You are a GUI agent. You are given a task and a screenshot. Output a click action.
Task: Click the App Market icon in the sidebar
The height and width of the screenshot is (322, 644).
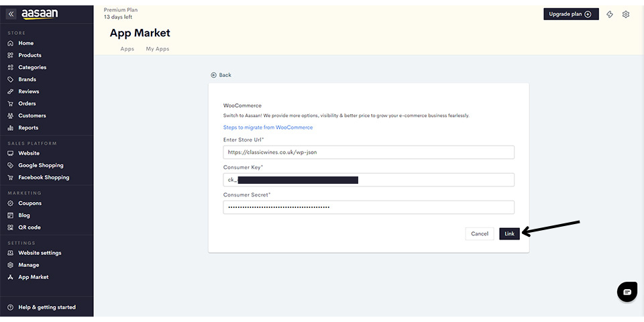(x=11, y=277)
